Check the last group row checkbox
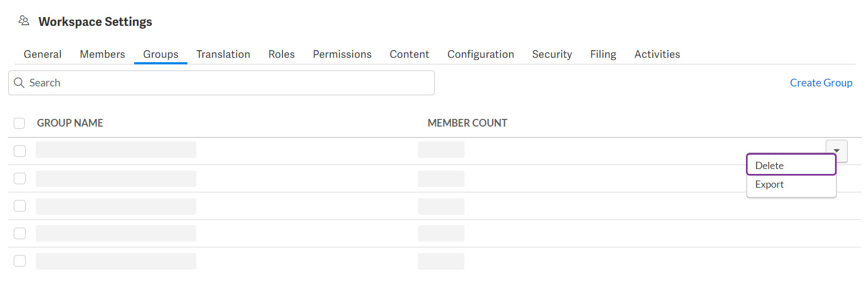The height and width of the screenshot is (300, 868). click(x=20, y=261)
